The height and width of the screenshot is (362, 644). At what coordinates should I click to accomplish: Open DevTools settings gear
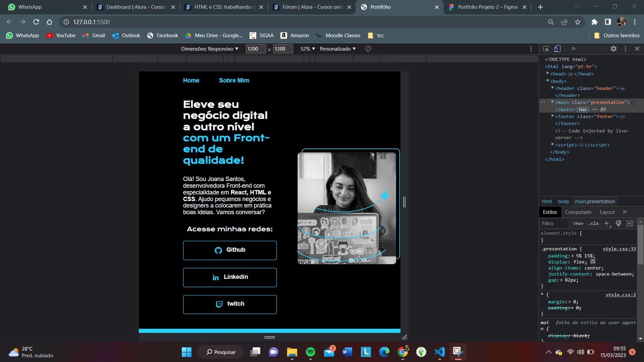tap(613, 49)
